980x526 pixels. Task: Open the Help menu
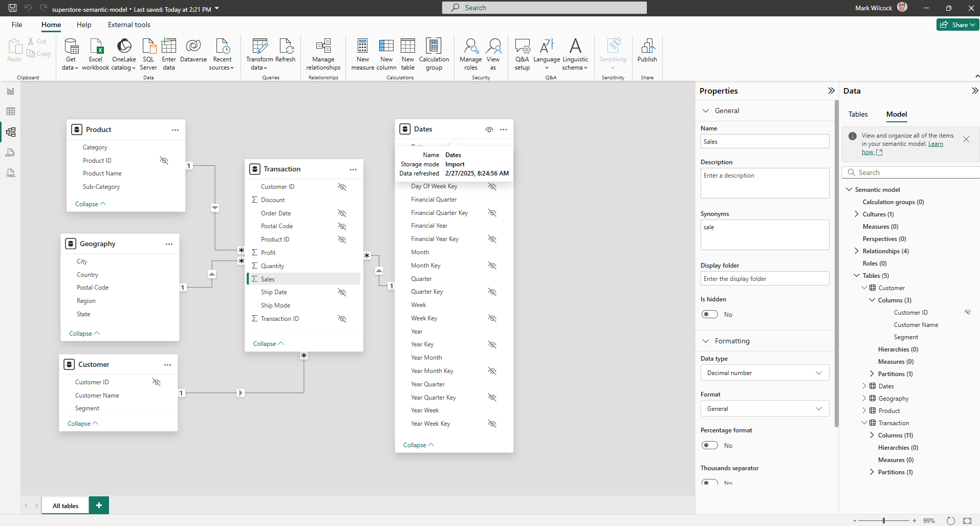[83, 25]
